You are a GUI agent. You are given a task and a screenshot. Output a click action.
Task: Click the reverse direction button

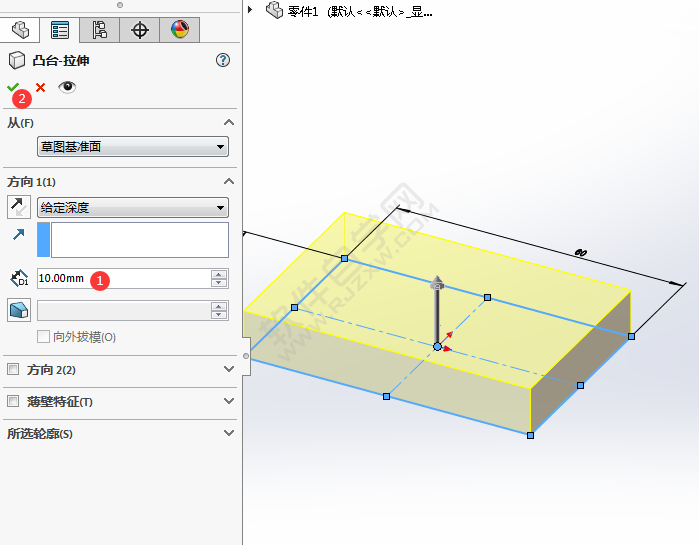point(19,207)
